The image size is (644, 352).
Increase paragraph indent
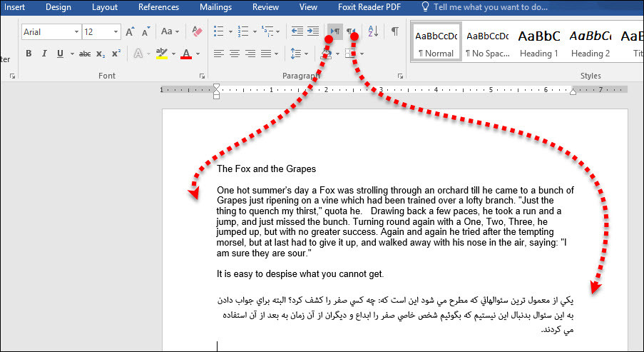(313, 31)
